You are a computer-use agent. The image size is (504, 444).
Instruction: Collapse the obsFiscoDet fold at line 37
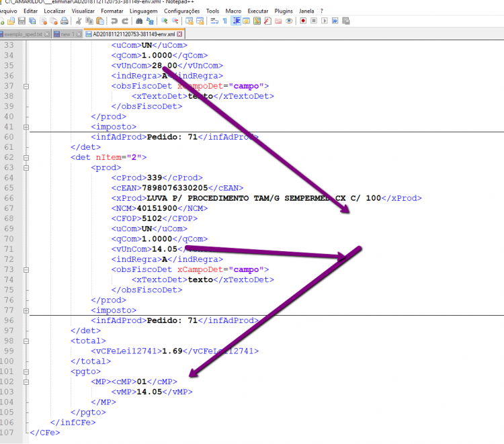pos(26,86)
